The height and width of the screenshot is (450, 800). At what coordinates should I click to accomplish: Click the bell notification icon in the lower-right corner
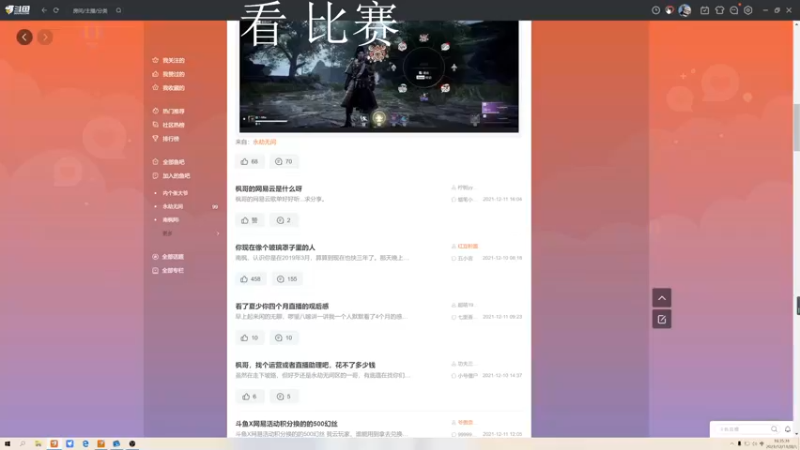tap(788, 429)
